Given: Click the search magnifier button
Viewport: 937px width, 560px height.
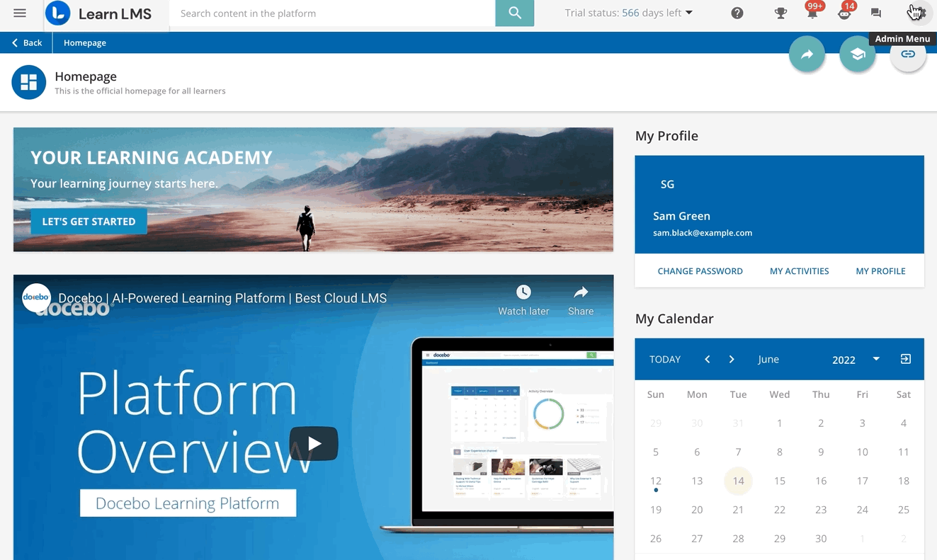Looking at the screenshot, I should pyautogui.click(x=515, y=13).
